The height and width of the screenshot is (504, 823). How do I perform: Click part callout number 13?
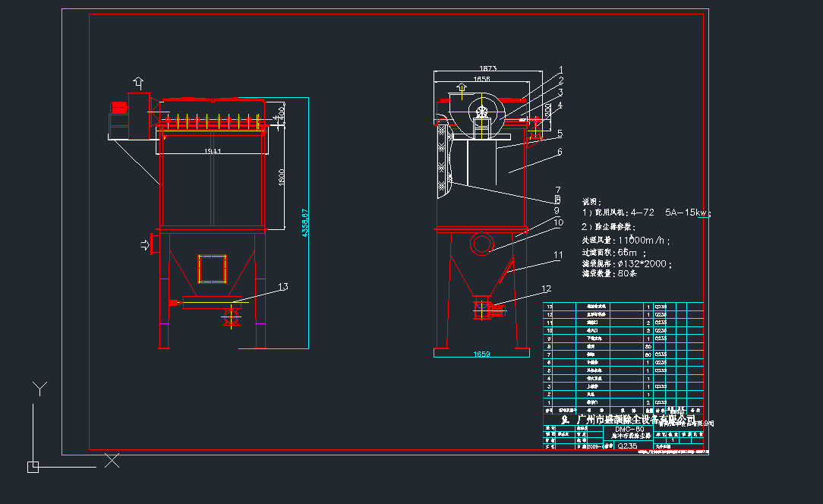tap(283, 286)
